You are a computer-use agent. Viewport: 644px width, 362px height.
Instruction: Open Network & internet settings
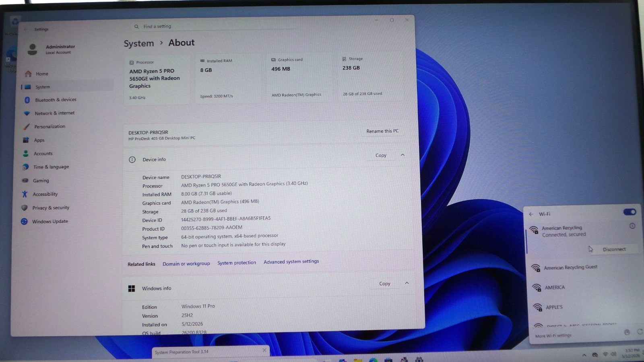(66, 113)
